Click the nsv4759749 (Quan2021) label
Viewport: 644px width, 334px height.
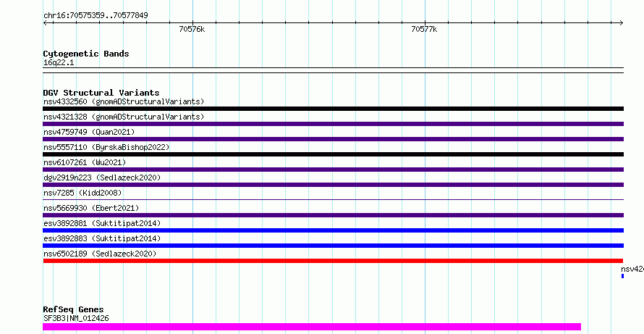pos(89,132)
